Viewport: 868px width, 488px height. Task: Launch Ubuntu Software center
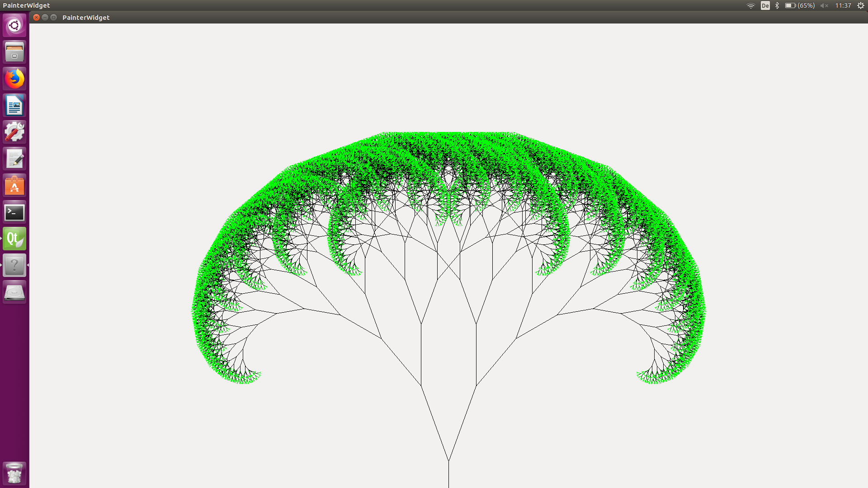point(14,185)
